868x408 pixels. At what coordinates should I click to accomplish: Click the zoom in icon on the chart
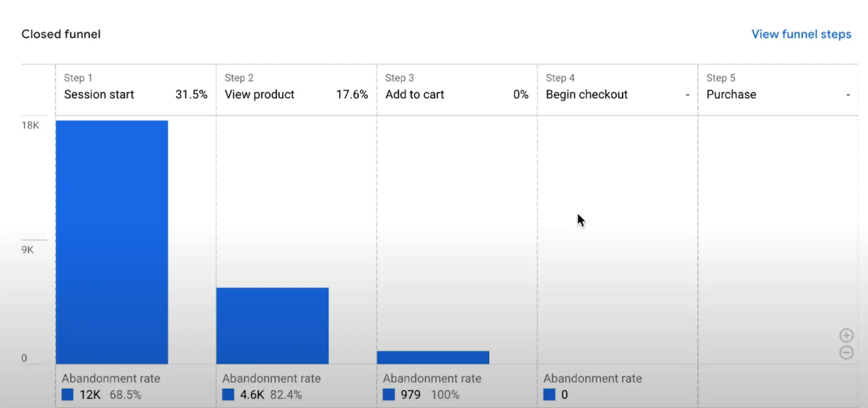847,335
